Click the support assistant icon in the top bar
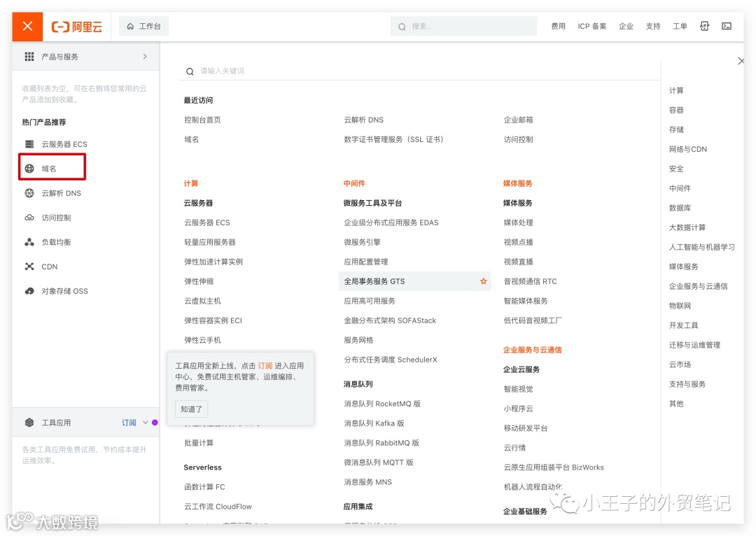Viewport: 756px width, 536px height. coord(704,27)
